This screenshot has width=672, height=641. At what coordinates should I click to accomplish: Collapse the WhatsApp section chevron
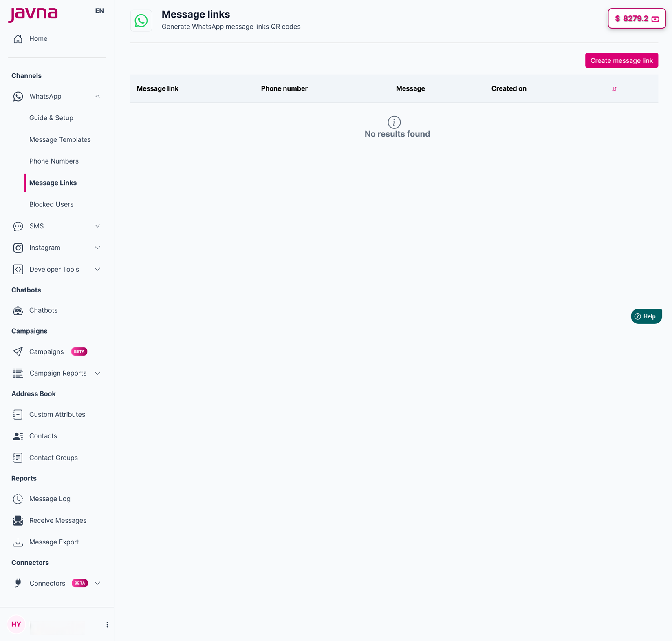pyautogui.click(x=97, y=97)
